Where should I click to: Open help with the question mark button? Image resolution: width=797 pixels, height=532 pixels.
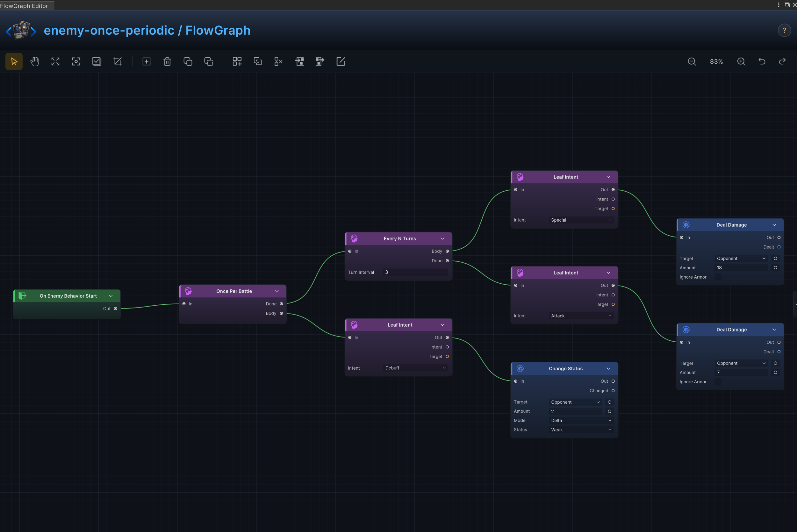coord(784,31)
